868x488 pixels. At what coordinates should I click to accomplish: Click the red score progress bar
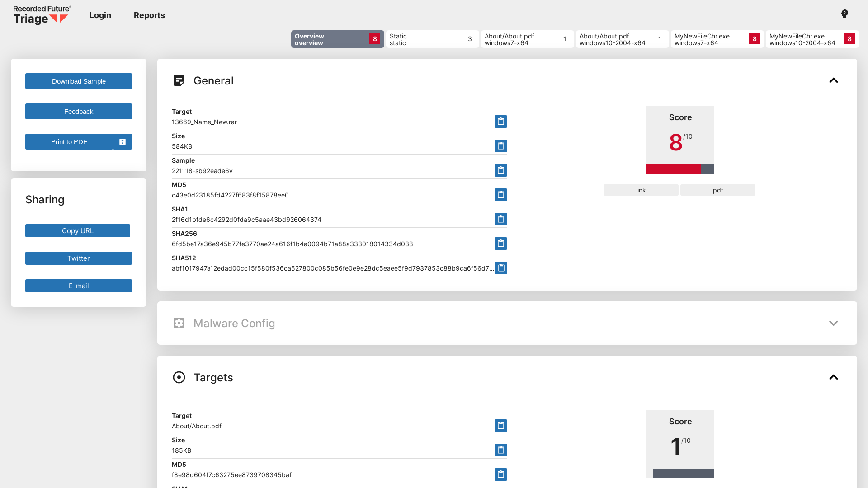pyautogui.click(x=673, y=169)
